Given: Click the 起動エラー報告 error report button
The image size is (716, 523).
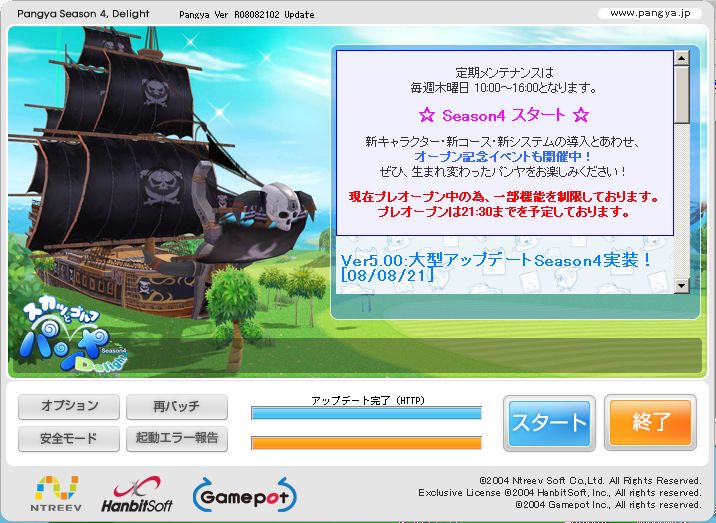Looking at the screenshot, I should [x=177, y=438].
